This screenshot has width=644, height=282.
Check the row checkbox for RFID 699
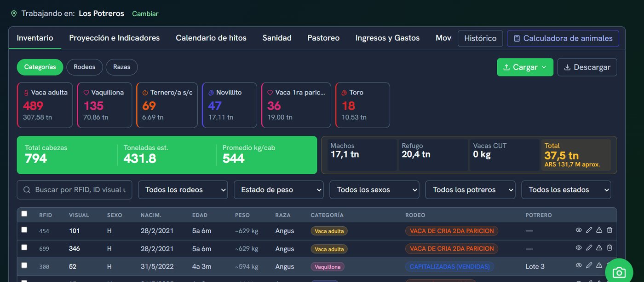click(x=24, y=247)
